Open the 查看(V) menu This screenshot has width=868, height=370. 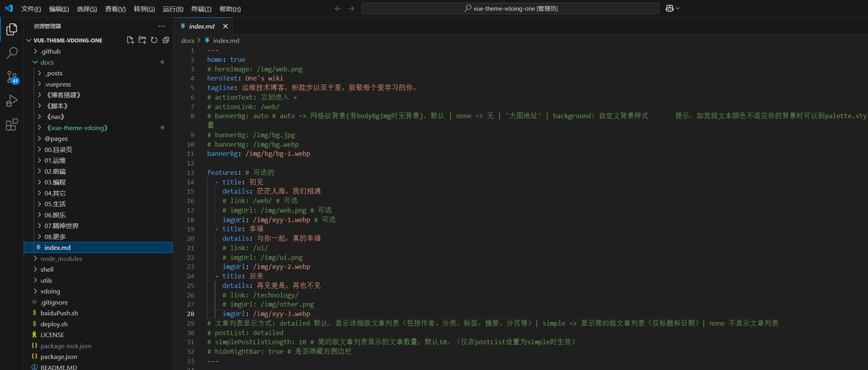[115, 9]
